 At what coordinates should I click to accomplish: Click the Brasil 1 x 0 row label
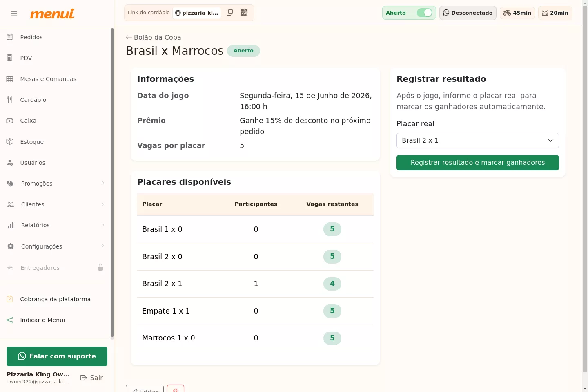click(x=162, y=229)
